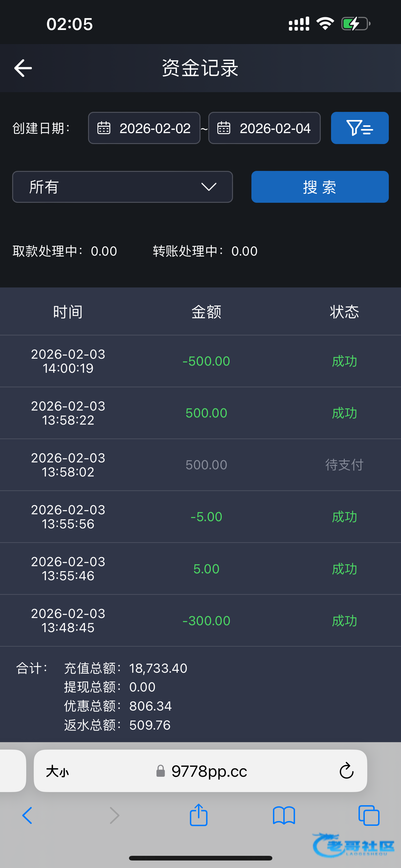Tap the 状态 column header
The height and width of the screenshot is (868, 401).
344,312
